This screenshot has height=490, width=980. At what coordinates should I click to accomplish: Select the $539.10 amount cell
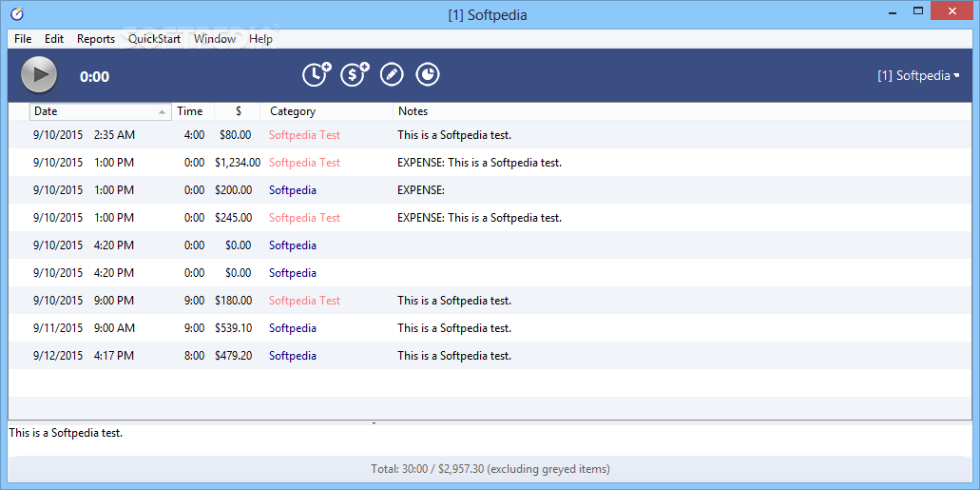click(x=234, y=328)
